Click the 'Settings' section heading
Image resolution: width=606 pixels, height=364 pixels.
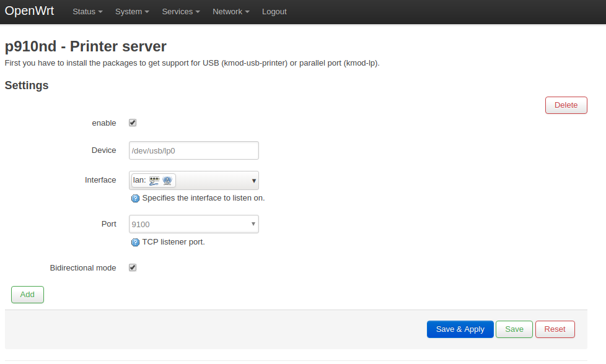(x=27, y=85)
